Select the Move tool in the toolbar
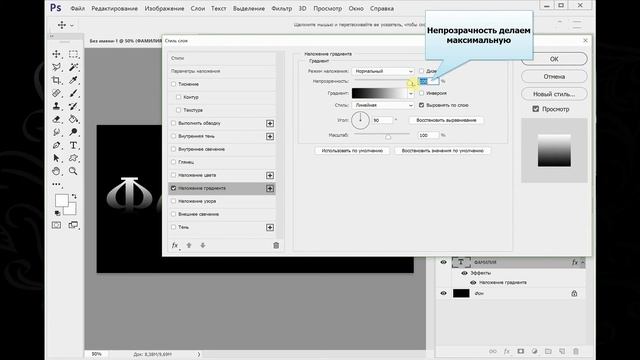 coord(56,54)
